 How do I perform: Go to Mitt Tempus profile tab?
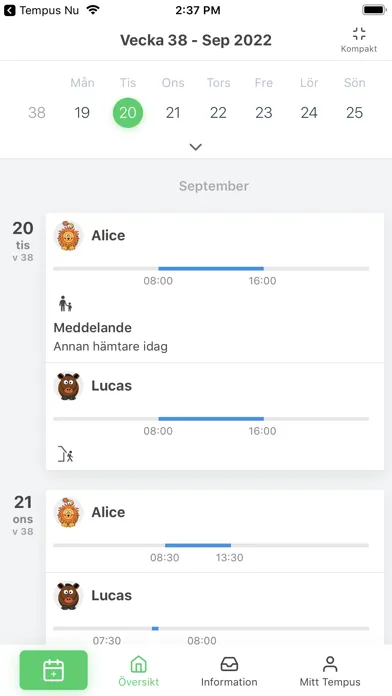[x=330, y=671]
